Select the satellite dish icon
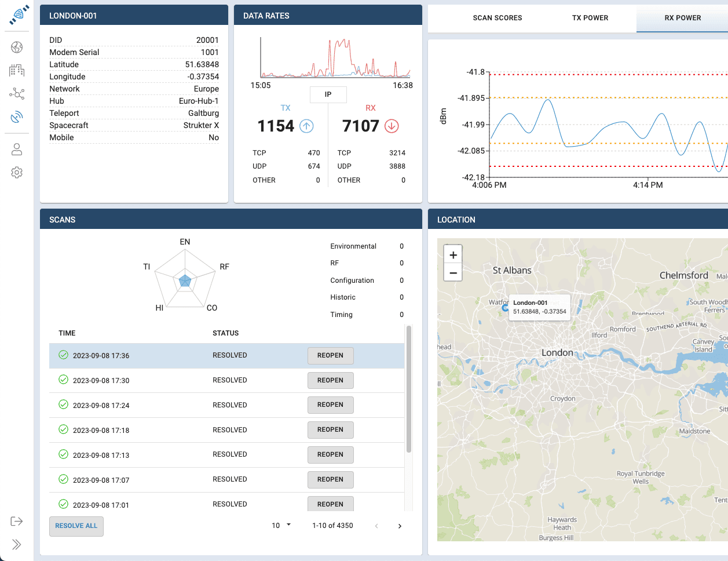Image resolution: width=728 pixels, height=561 pixels. click(17, 117)
